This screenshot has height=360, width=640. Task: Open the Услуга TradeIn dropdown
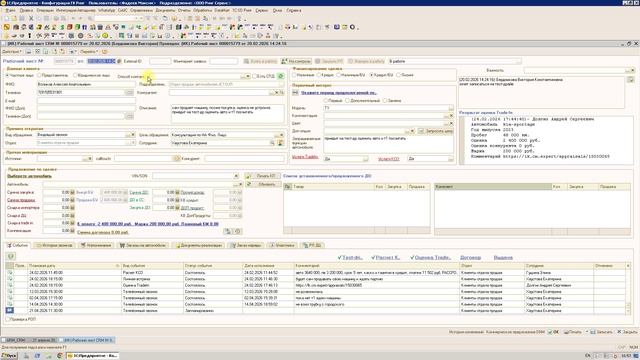pos(366,159)
